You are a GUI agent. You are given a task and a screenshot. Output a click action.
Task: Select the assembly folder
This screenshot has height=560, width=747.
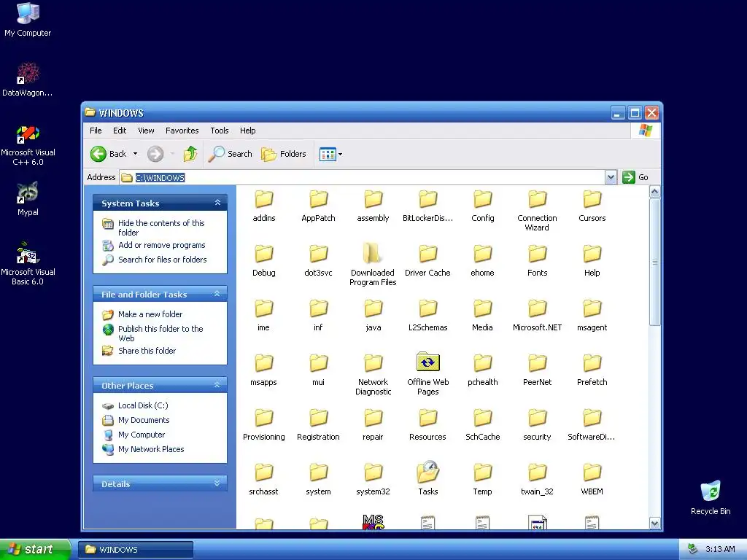tap(373, 206)
